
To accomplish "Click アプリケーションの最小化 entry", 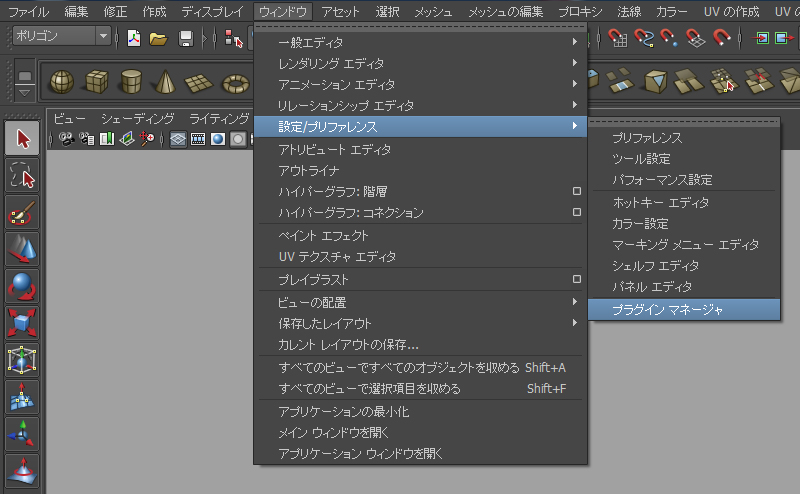I will pyautogui.click(x=421, y=411).
